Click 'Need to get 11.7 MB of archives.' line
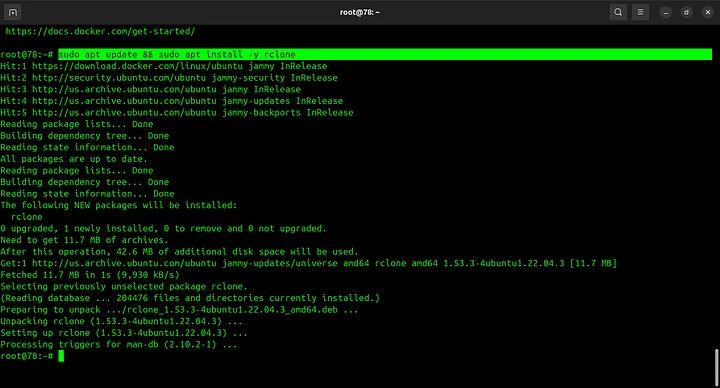This screenshot has width=720, height=388. (84, 240)
